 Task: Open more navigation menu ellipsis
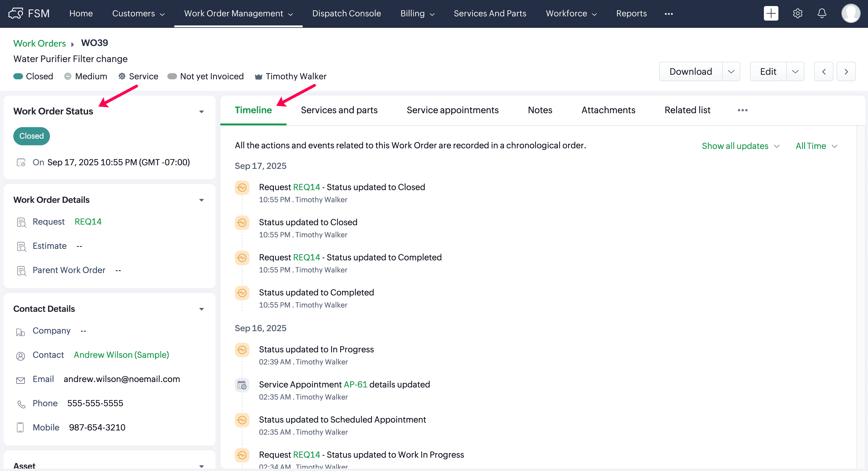[x=669, y=14]
